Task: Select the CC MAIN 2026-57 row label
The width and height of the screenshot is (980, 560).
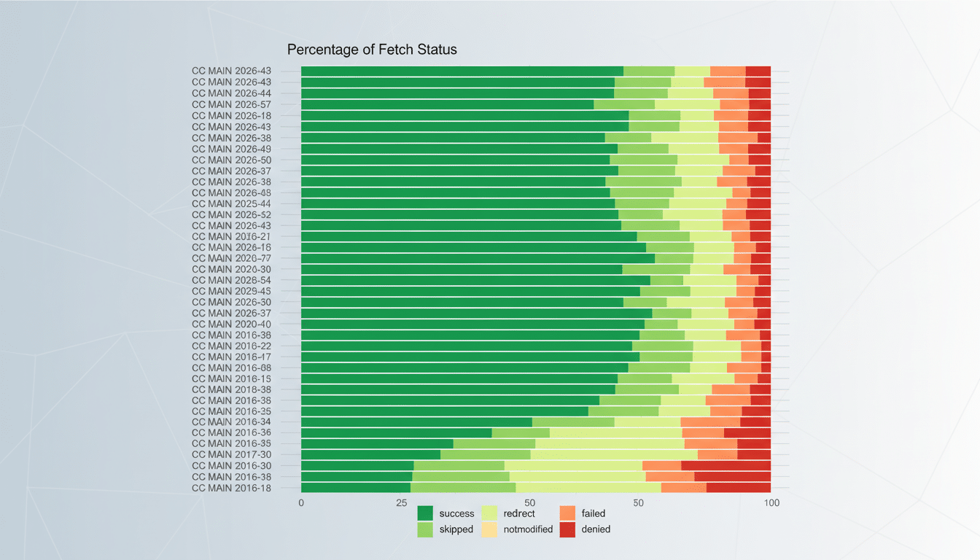Action: (231, 104)
